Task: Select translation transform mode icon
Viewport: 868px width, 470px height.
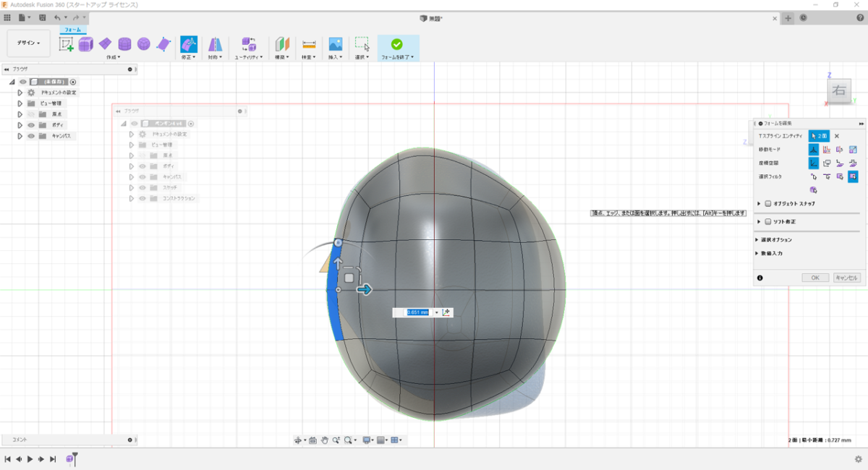Action: (826, 149)
